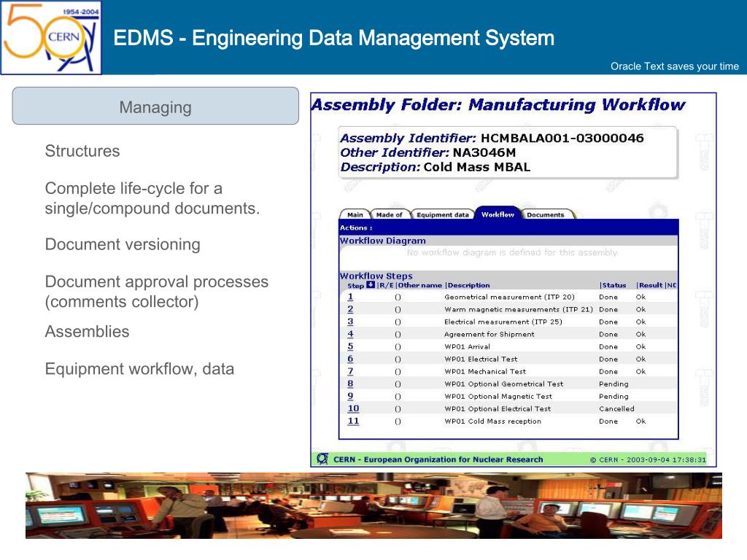Click 'WP01 Optional Geometrical Test' description
The height and width of the screenshot is (560, 747).
503,384
